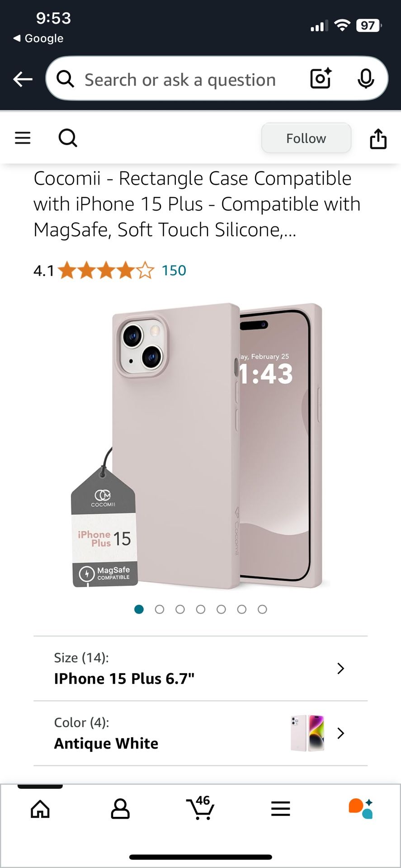
Task: Tap the Antique White color swatch thumbnail
Action: coord(307,733)
